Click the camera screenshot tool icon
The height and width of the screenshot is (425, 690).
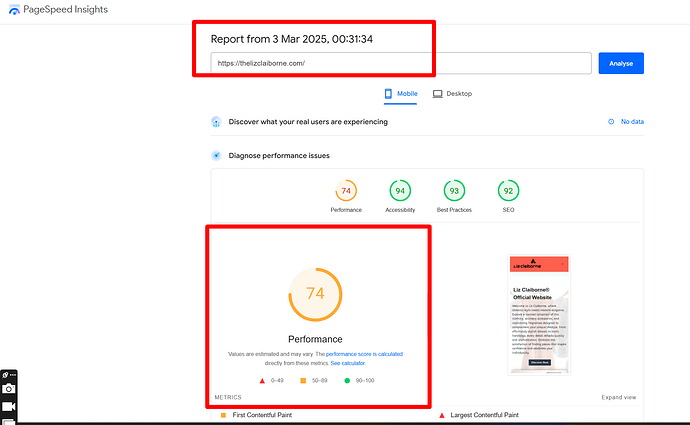coord(8,389)
